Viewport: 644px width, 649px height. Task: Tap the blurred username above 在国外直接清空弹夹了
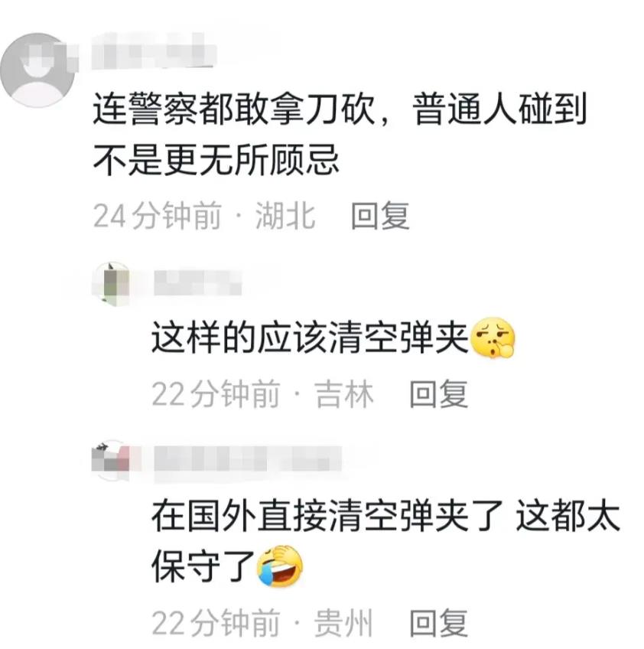click(x=247, y=459)
